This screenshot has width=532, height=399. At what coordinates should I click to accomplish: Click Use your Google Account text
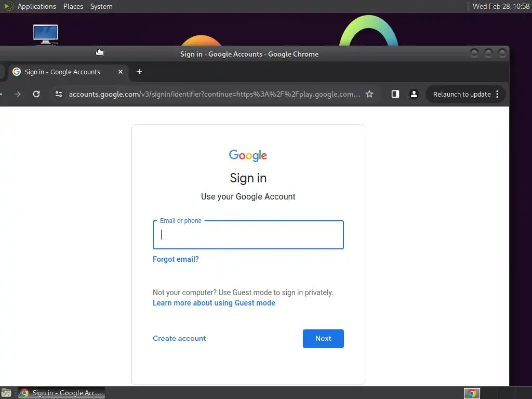point(248,196)
